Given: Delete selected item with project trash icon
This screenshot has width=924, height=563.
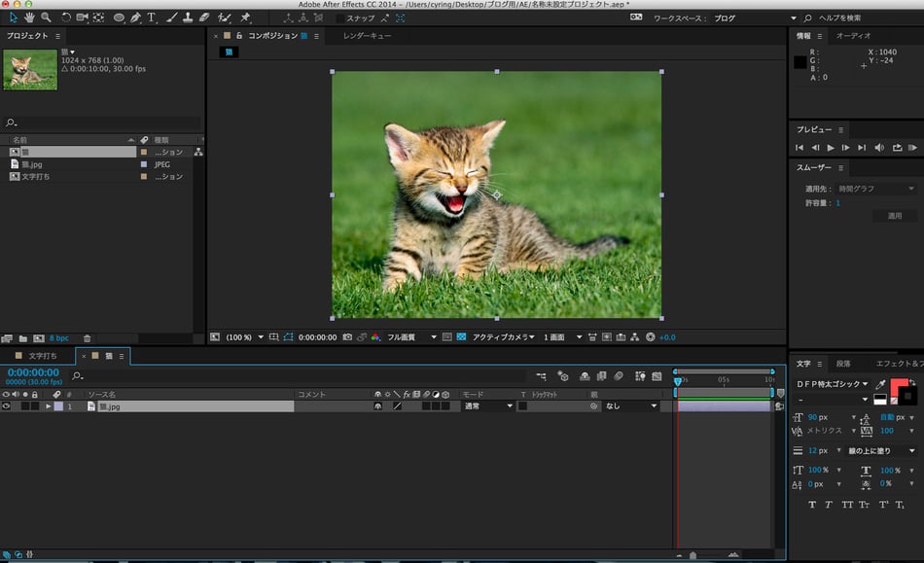Looking at the screenshot, I should pyautogui.click(x=87, y=337).
